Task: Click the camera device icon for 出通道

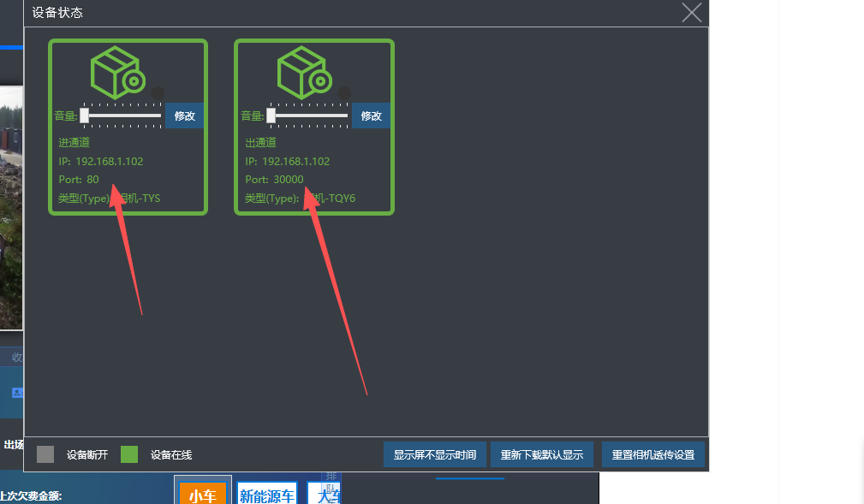Action: pyautogui.click(x=305, y=73)
